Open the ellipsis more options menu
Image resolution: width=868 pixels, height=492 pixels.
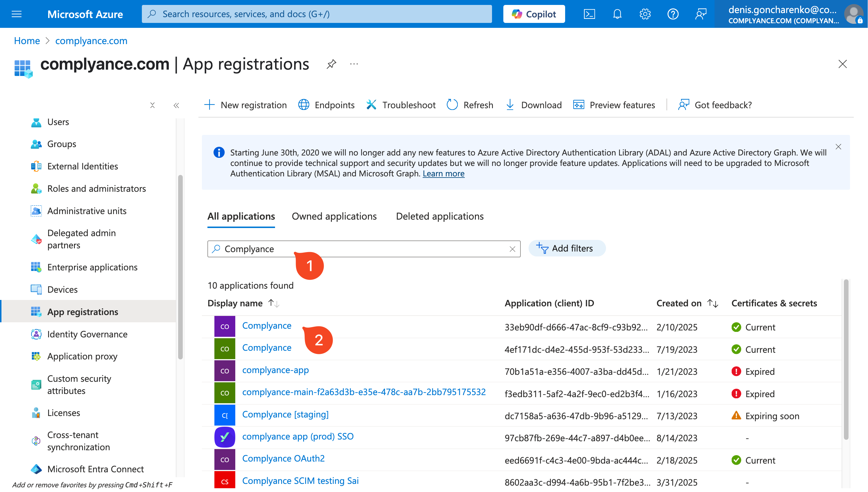(354, 64)
